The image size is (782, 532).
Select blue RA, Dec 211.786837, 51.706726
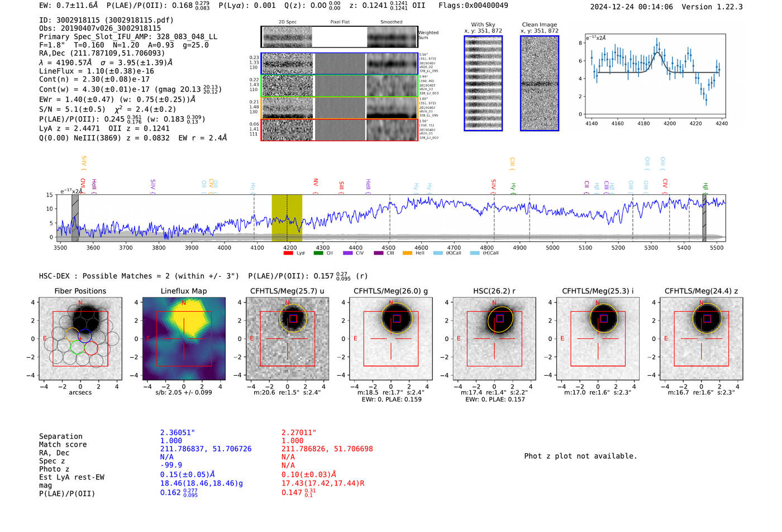point(206,449)
